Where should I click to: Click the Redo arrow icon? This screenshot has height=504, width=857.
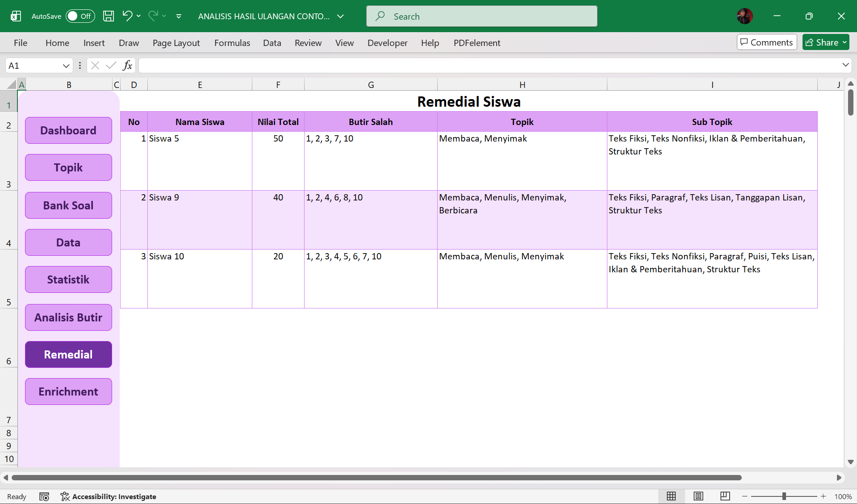point(153,16)
